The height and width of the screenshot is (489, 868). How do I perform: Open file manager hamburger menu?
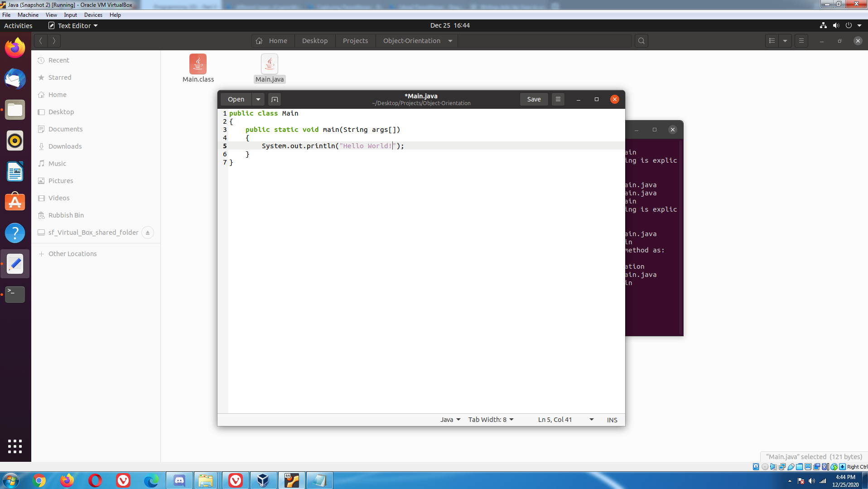click(x=801, y=41)
